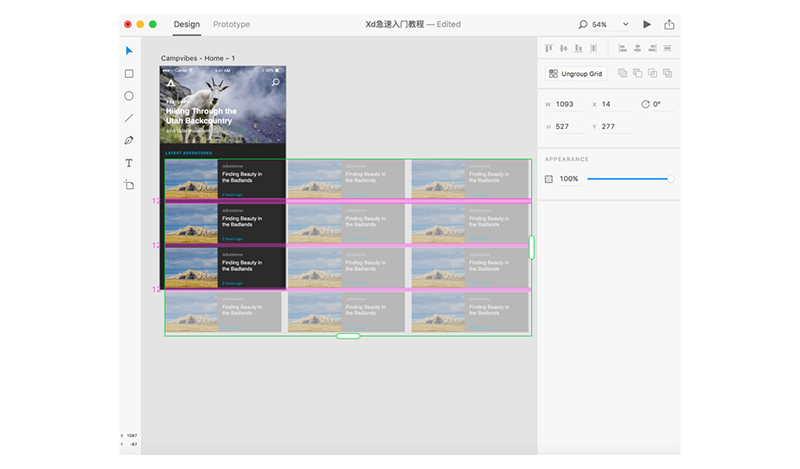Click the search icon in the artboard header

tap(276, 83)
